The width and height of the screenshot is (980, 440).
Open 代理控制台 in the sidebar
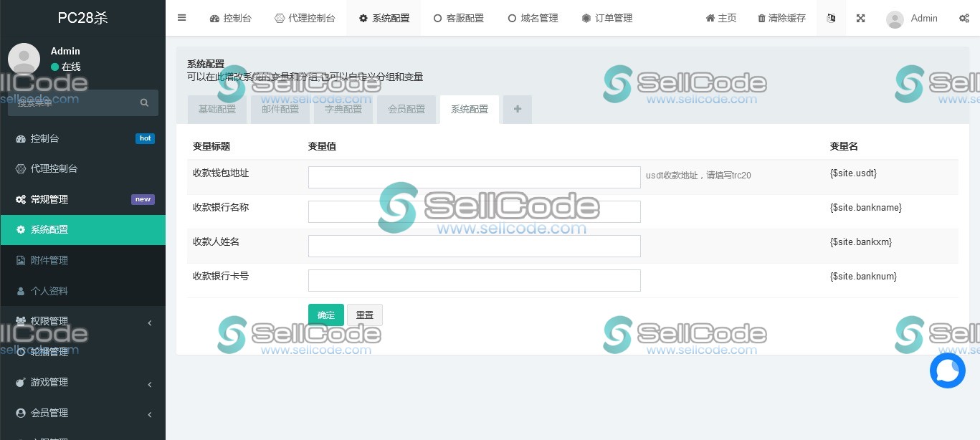[82, 168]
